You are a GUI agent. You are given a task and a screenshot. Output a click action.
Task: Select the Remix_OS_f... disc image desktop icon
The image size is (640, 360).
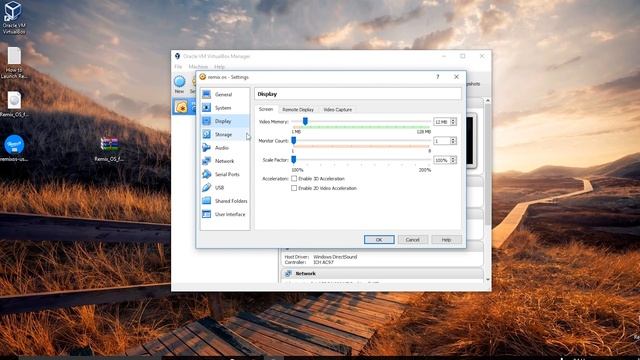pyautogui.click(x=14, y=104)
